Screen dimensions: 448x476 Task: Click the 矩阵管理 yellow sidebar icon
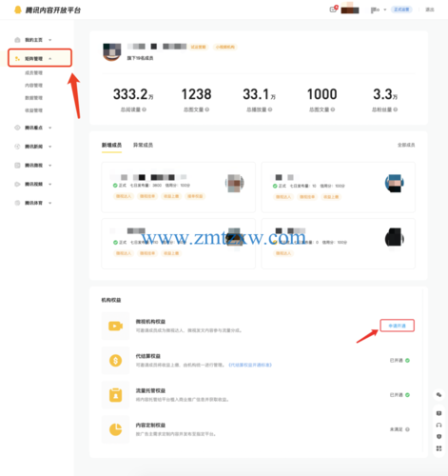coord(17,59)
